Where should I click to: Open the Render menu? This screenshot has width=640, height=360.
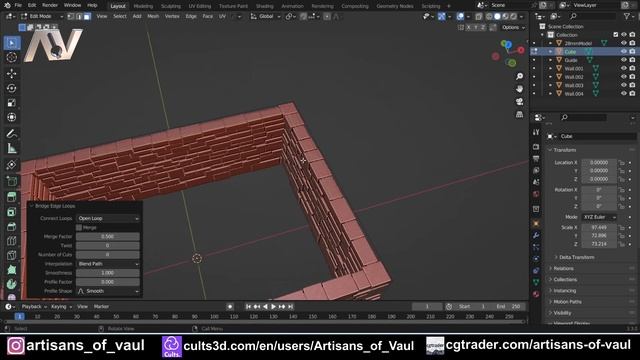pyautogui.click(x=50, y=5)
